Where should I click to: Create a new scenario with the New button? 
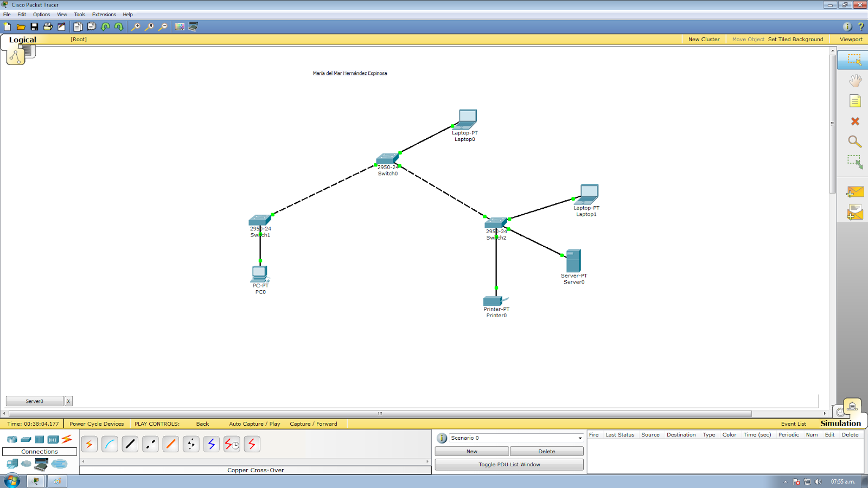pos(471,451)
